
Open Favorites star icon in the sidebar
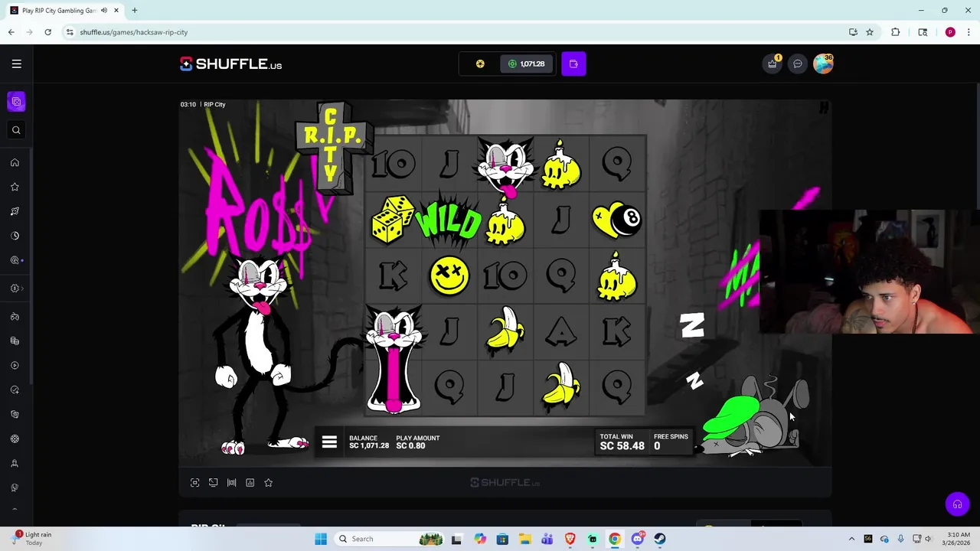tap(15, 187)
